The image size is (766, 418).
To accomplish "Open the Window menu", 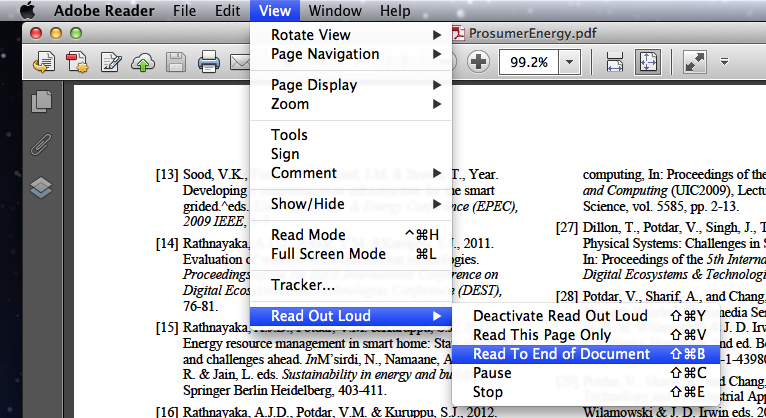I will pyautogui.click(x=335, y=10).
